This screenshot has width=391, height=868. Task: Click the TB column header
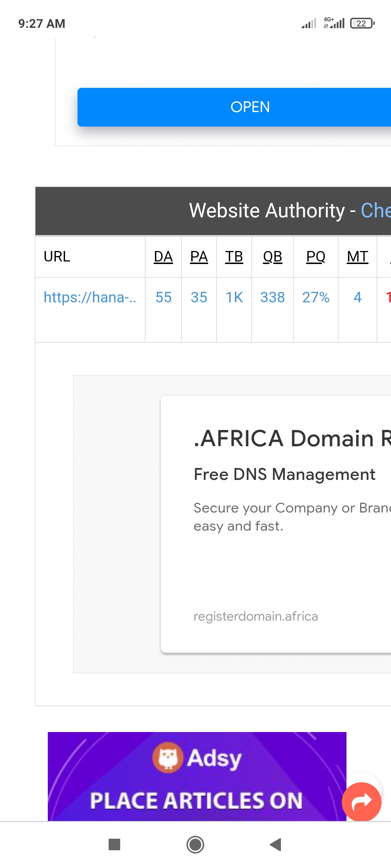[234, 257]
